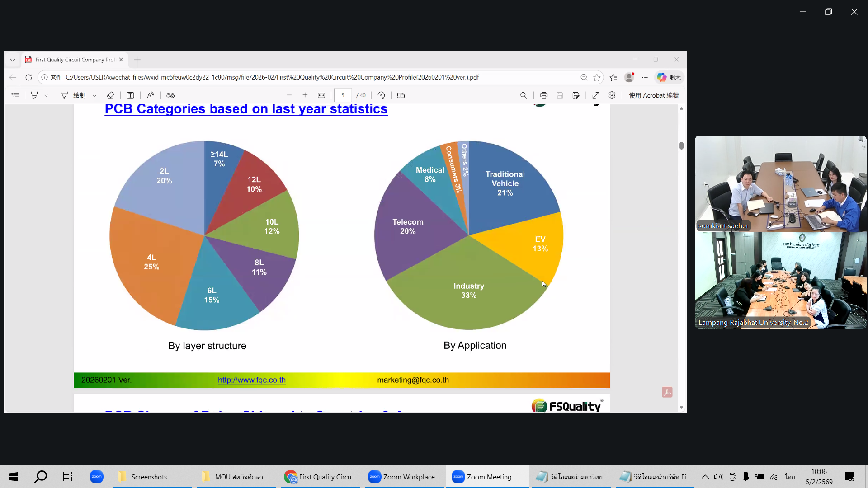Toggle fit to width view
This screenshot has width=868, height=488.
(321, 95)
